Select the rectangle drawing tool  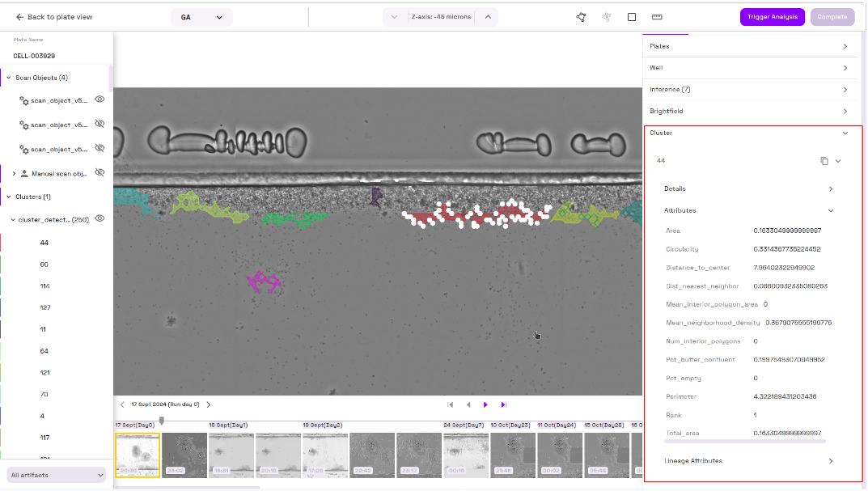tap(632, 17)
